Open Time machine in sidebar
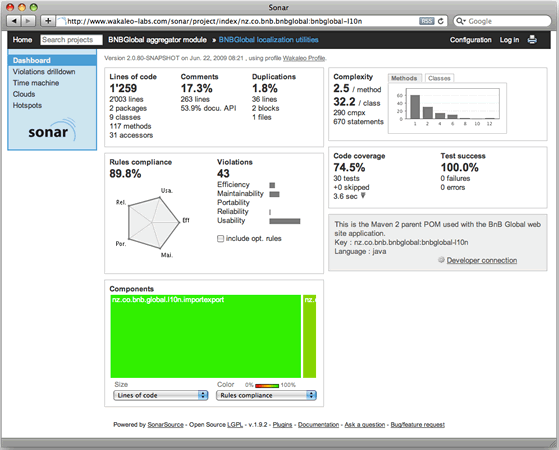559x450 pixels. [x=36, y=83]
